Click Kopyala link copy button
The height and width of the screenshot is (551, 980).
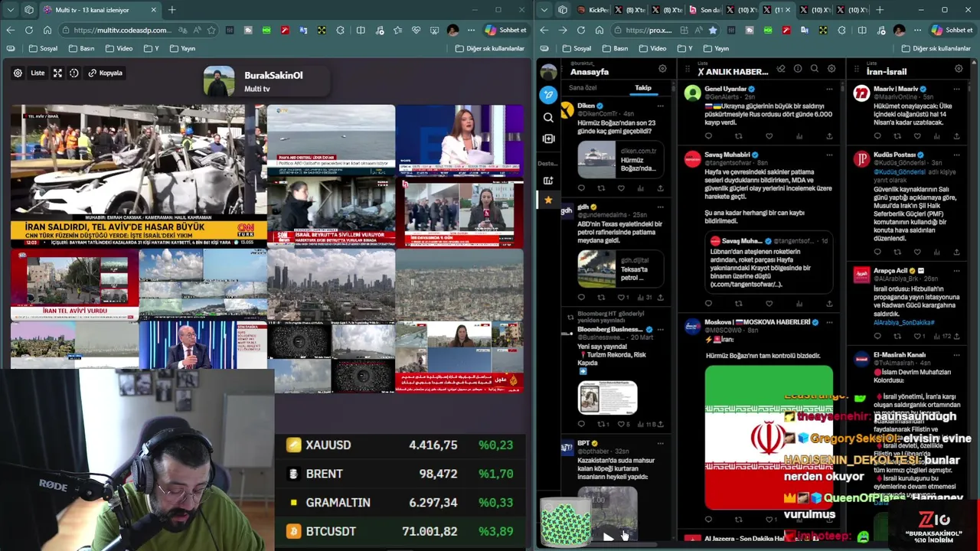[106, 73]
